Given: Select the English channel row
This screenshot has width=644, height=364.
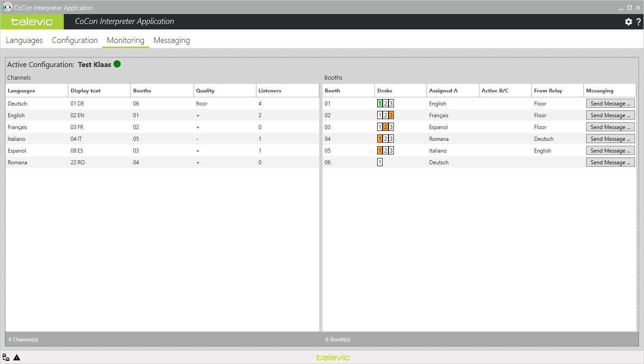Looking at the screenshot, I should click(162, 115).
